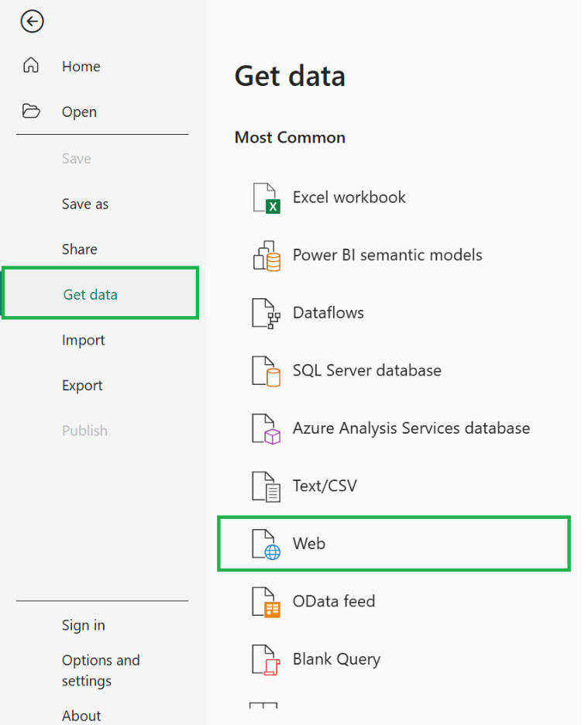
Task: Select OData feed source
Action: point(334,602)
